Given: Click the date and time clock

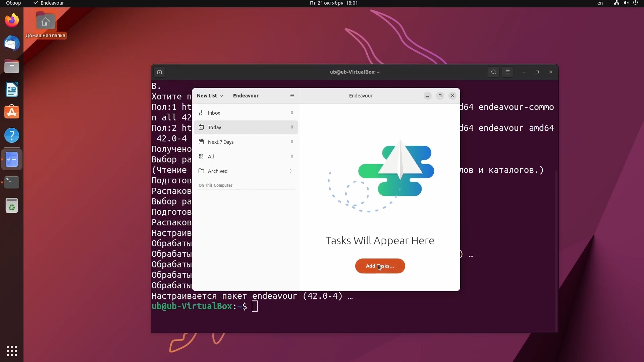Looking at the screenshot, I should [334, 3].
